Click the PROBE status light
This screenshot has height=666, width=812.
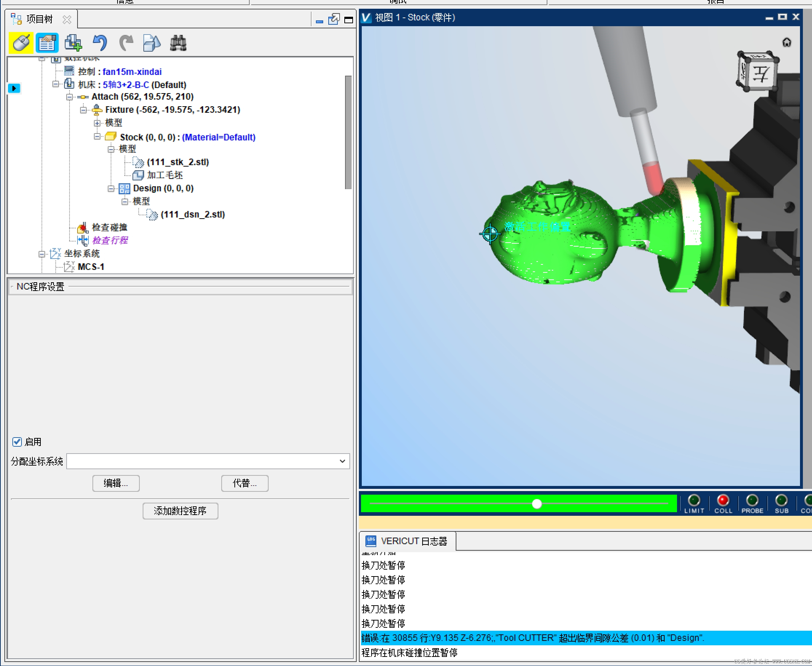pyautogui.click(x=752, y=500)
